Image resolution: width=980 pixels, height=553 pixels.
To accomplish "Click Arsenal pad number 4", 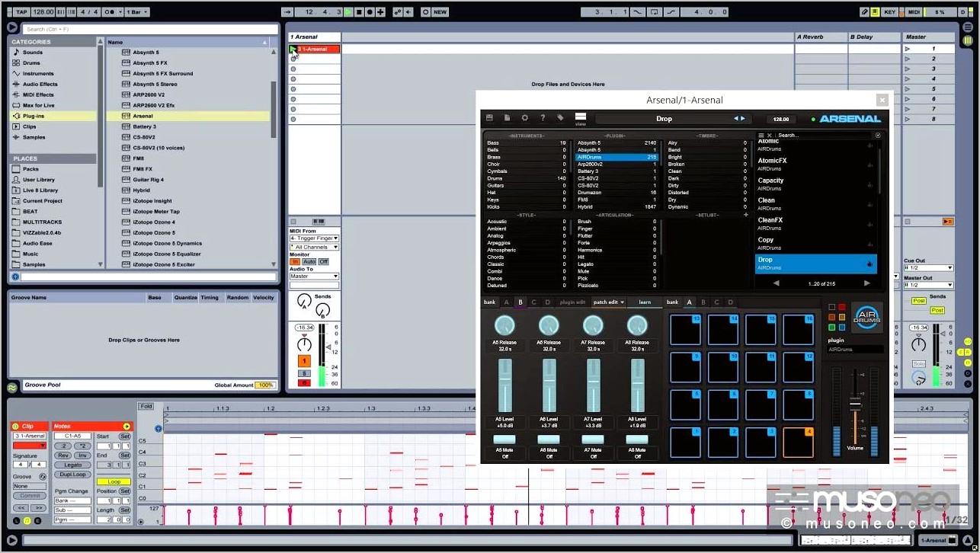I will [798, 442].
